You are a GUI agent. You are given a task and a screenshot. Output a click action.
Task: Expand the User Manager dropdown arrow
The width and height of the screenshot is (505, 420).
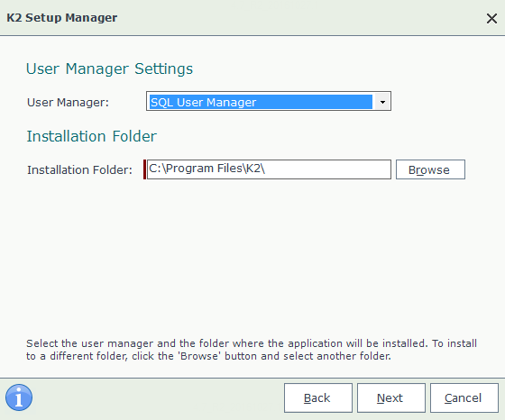(382, 102)
